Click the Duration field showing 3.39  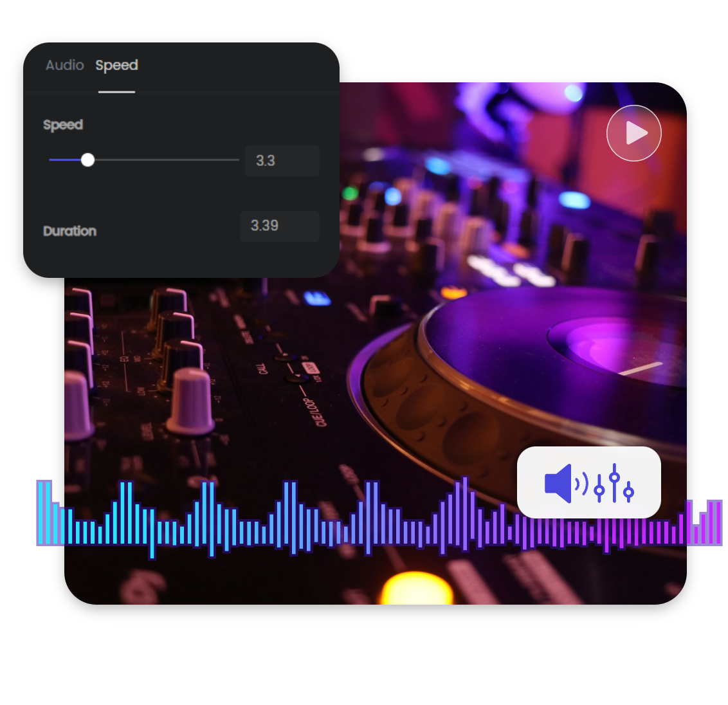tap(279, 226)
